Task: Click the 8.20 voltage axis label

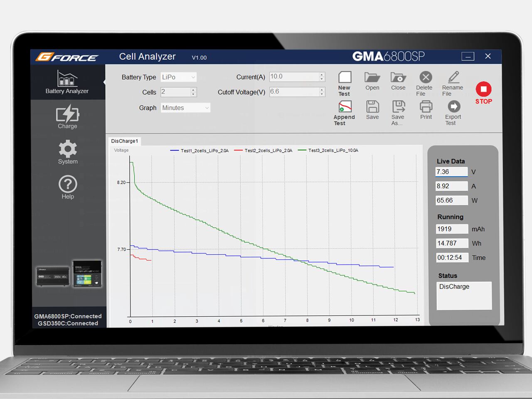Action: pos(121,182)
